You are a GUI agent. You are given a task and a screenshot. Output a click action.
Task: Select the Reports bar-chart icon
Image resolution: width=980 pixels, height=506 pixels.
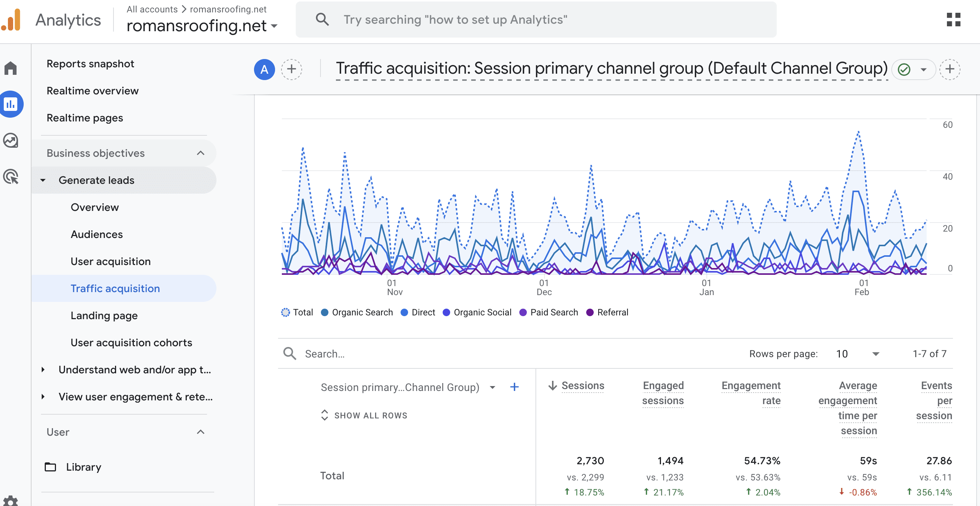tap(11, 104)
